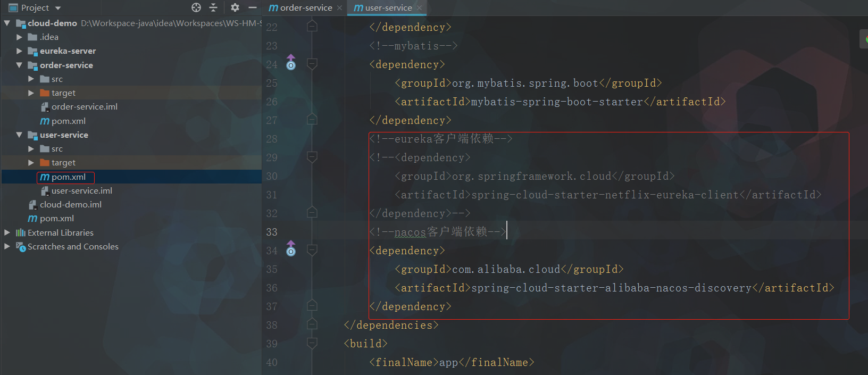Screen dimensions: 868x375
Task: Click the eureka客户端依赖 comment line
Action: pyautogui.click(x=441, y=139)
